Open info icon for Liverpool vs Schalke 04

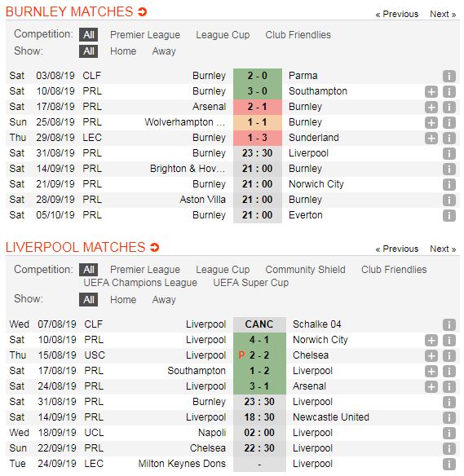coord(449,324)
